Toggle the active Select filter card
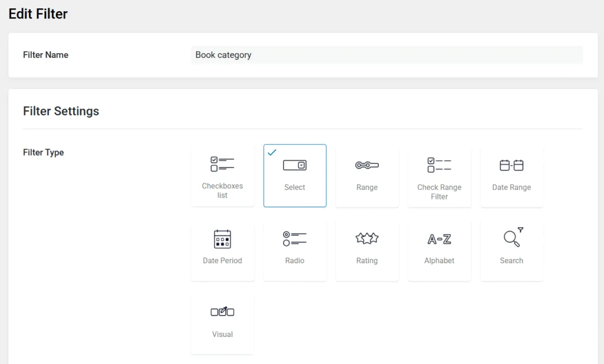Viewport: 604px width, 364px height. tap(295, 175)
